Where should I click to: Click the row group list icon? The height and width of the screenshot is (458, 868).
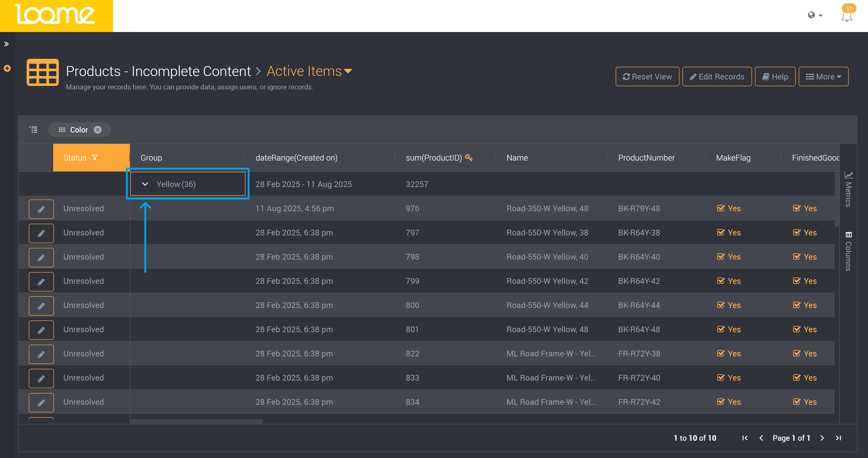pyautogui.click(x=33, y=130)
